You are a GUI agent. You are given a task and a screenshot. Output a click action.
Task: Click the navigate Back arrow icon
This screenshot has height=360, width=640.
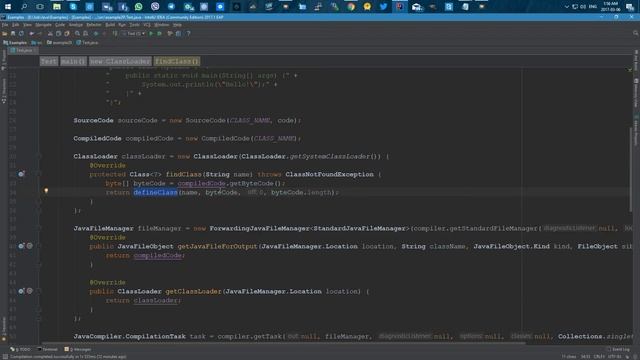[96, 33]
